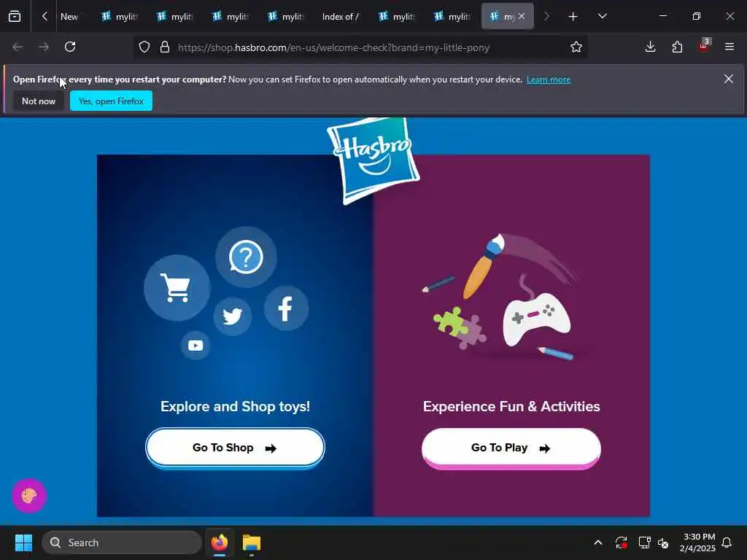Switch to the Index of / tab
Image resolution: width=747 pixels, height=560 pixels.
click(x=340, y=17)
